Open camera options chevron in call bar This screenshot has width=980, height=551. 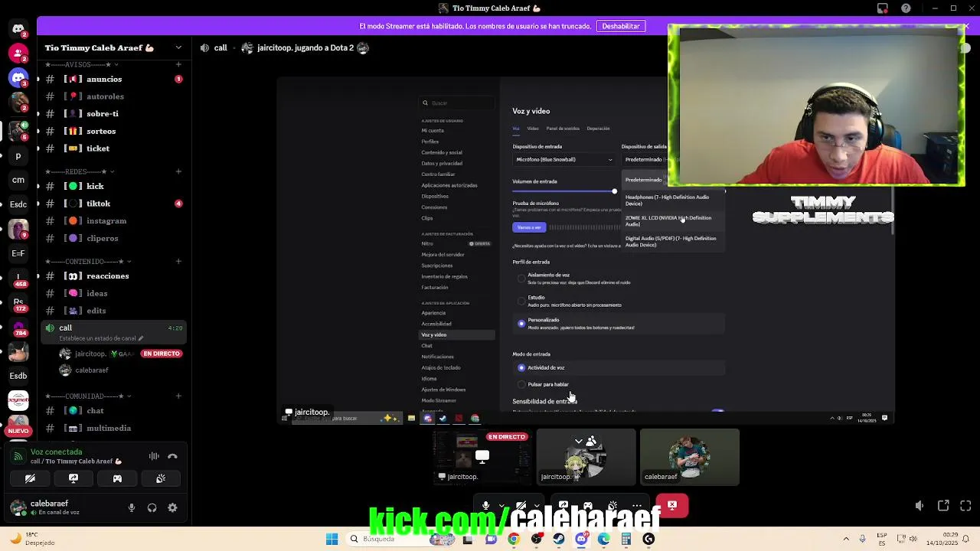click(x=537, y=505)
